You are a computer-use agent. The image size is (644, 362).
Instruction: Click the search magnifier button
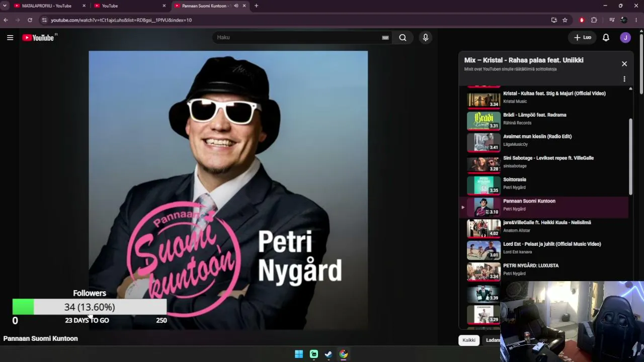coord(403,38)
